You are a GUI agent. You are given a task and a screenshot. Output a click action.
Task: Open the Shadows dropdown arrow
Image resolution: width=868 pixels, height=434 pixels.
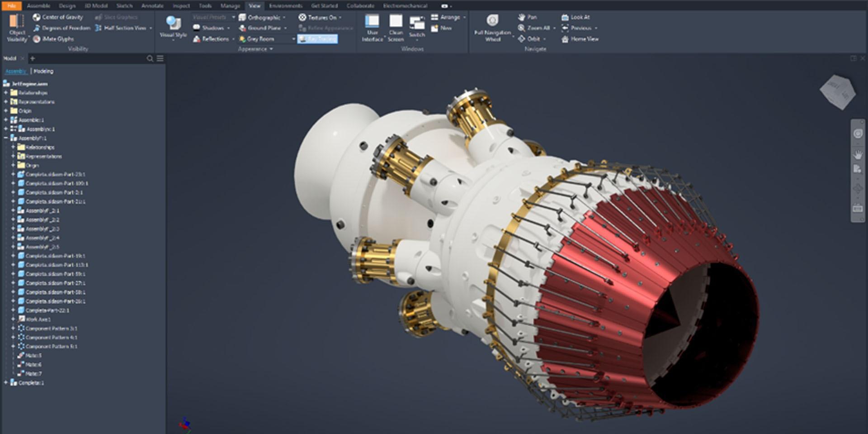(x=229, y=28)
